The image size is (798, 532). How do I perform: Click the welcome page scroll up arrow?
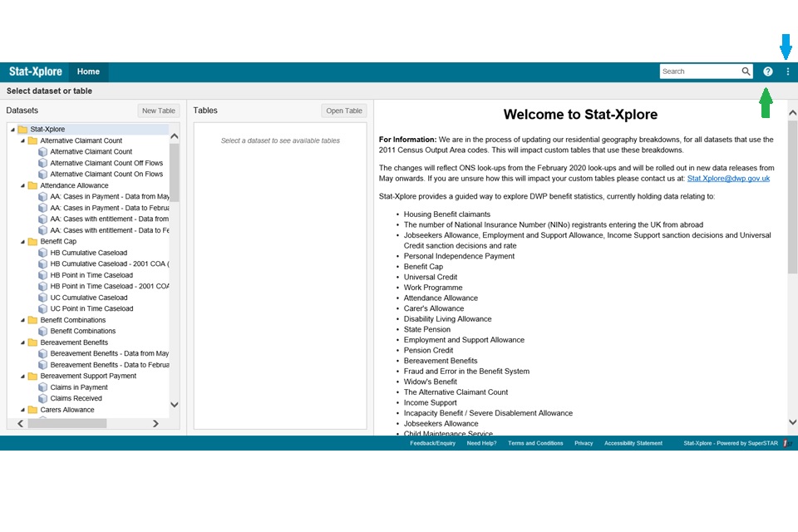(792, 113)
